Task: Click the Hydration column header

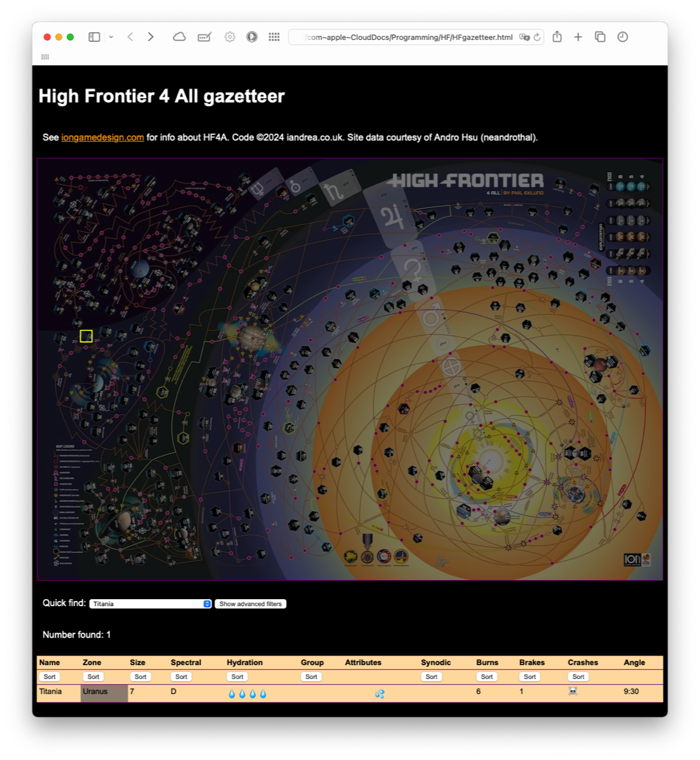Action: [x=244, y=662]
